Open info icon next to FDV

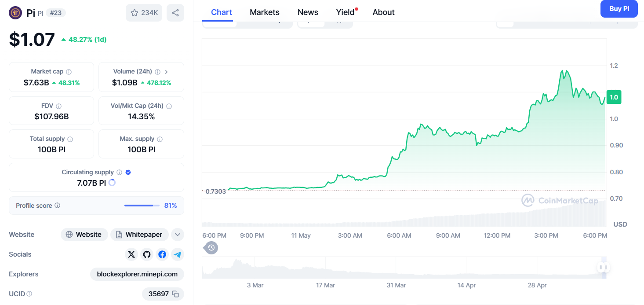click(x=58, y=106)
